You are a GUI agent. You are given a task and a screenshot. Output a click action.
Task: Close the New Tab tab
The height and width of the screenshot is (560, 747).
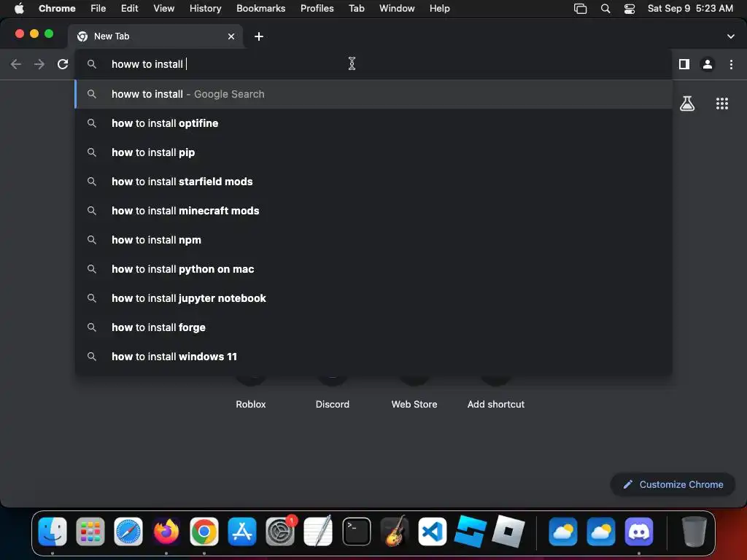tap(231, 36)
